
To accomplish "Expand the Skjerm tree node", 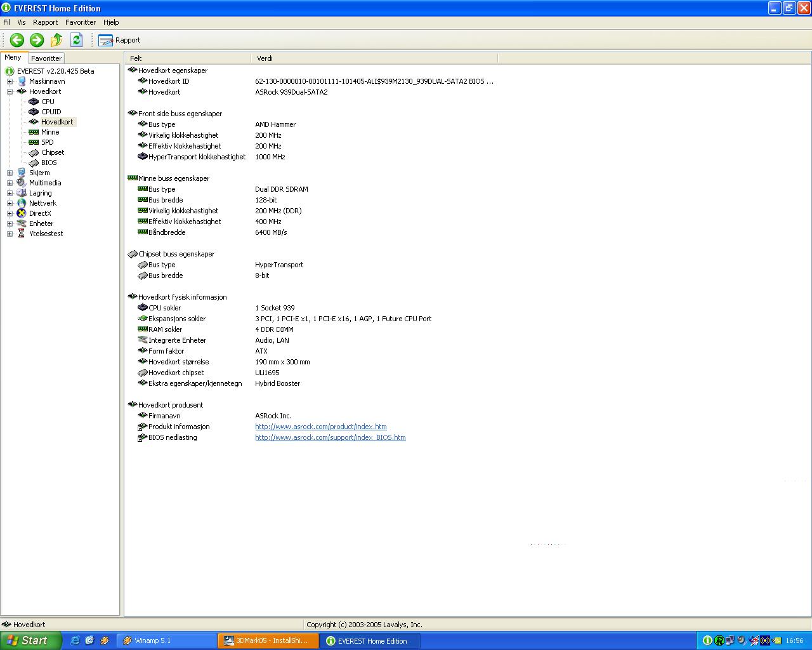I will (10, 173).
